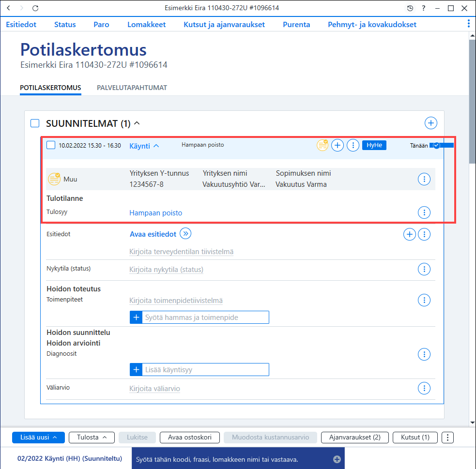476x469 pixels.
Task: Click Kirjoita terveydentilan tiivistelmä field
Action: tap(181, 252)
